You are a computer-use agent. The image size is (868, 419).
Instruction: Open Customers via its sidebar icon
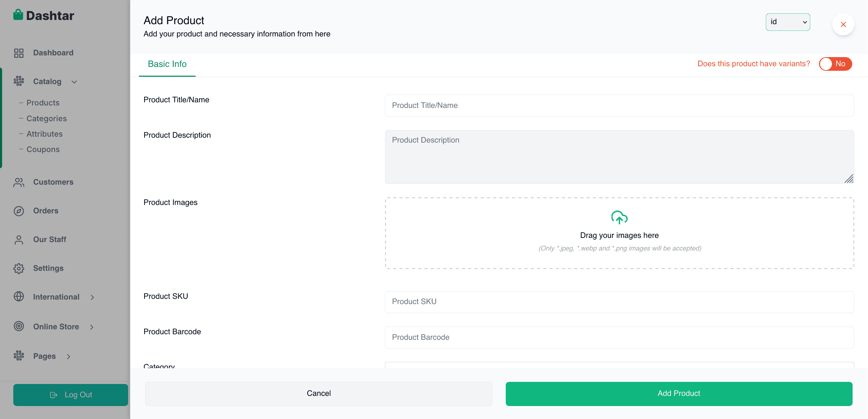coord(19,182)
